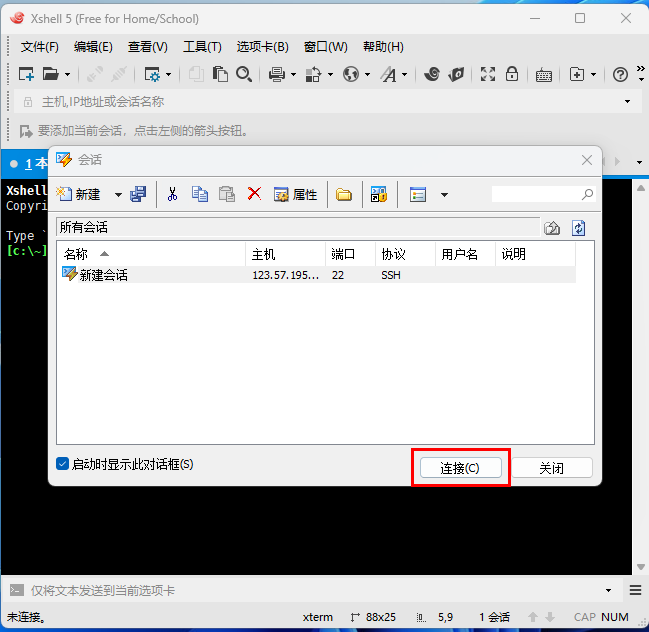Image resolution: width=649 pixels, height=632 pixels.
Task: Click the search magnifier in dialog search box
Action: tap(587, 194)
